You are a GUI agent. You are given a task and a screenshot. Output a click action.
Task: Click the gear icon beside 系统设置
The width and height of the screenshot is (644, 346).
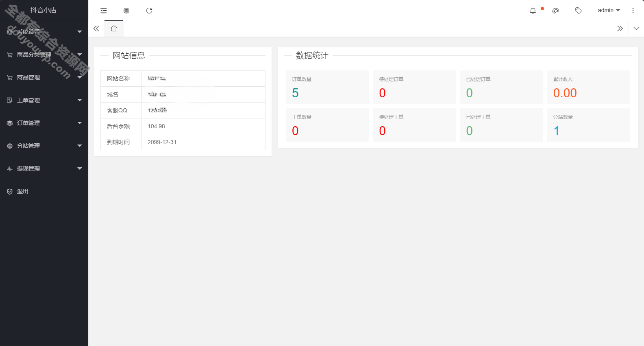(x=10, y=32)
